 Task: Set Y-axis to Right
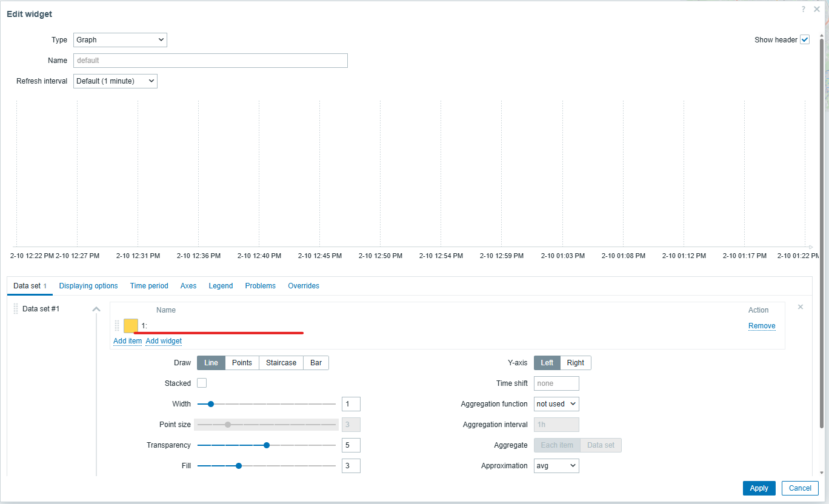575,363
